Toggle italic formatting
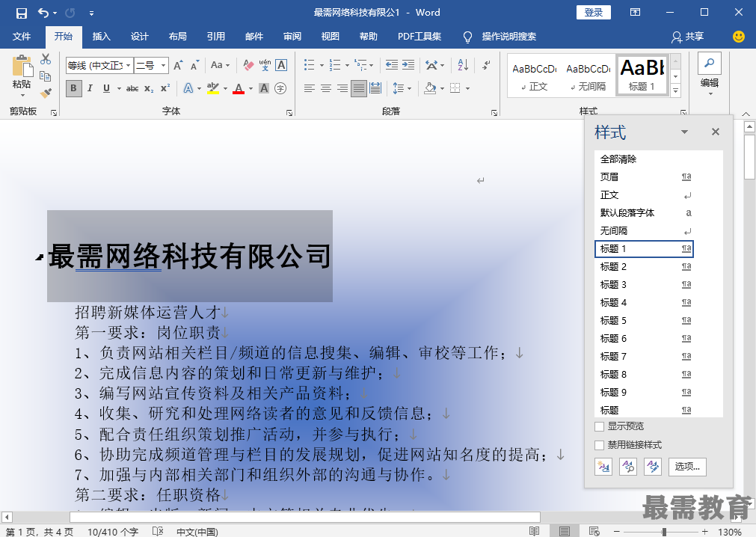Screen dimensions: 756x537 click(x=90, y=88)
